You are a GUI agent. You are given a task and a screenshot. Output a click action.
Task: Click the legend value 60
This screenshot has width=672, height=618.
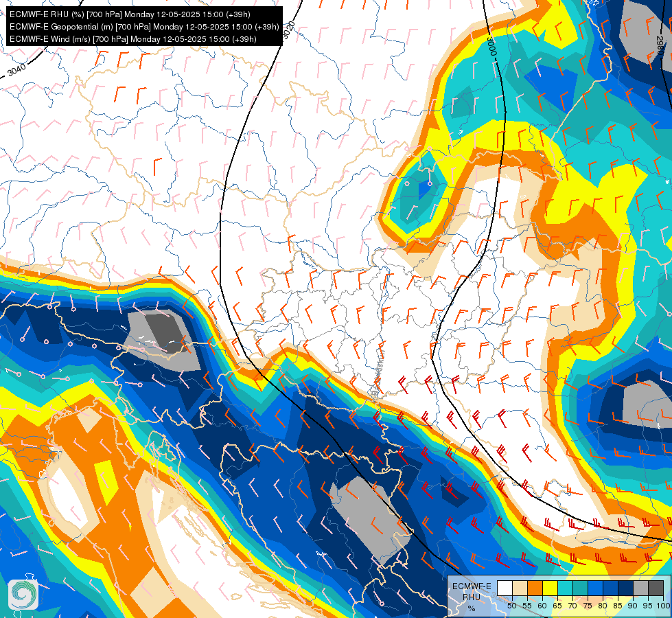click(542, 606)
